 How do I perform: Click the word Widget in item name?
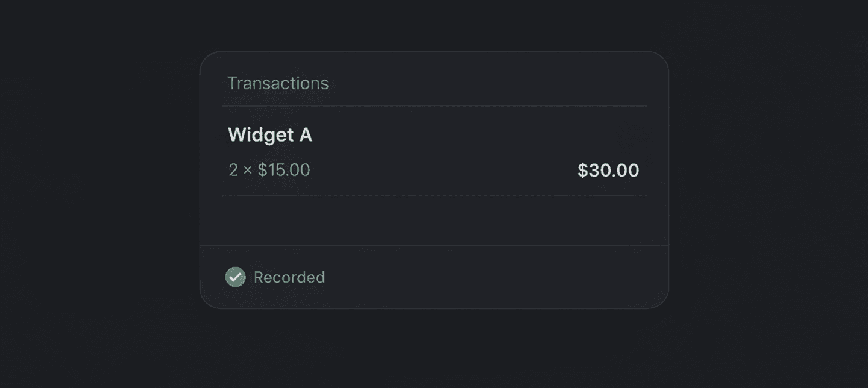click(260, 135)
